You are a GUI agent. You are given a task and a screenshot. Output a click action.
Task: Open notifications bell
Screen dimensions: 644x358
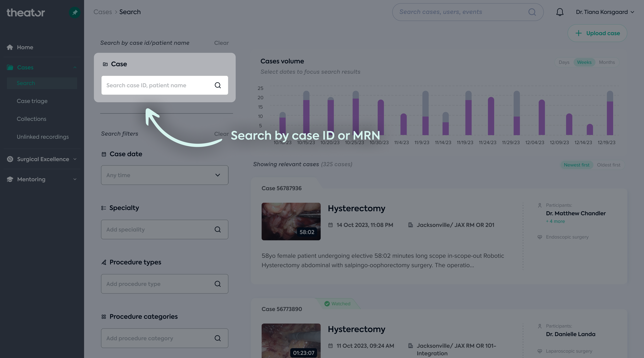560,12
